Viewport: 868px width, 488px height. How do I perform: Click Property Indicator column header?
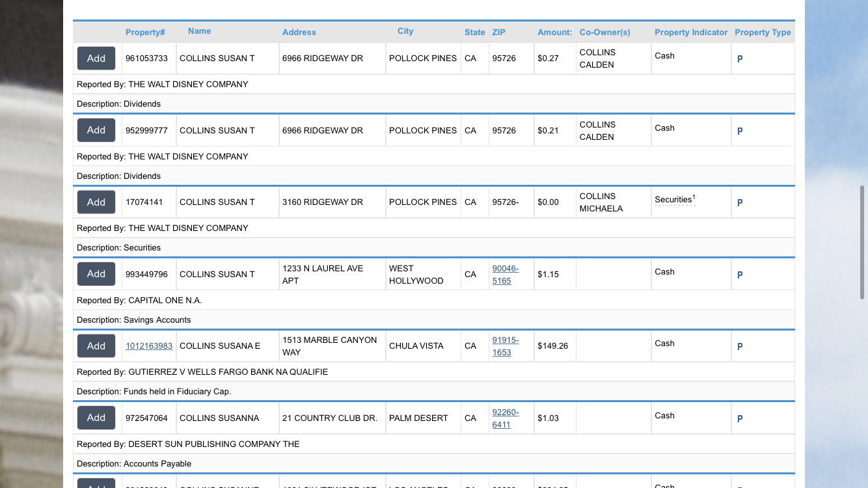(x=691, y=33)
